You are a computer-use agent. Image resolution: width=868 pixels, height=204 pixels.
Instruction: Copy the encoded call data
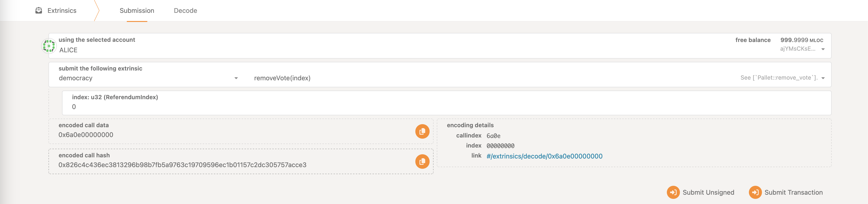click(x=422, y=131)
